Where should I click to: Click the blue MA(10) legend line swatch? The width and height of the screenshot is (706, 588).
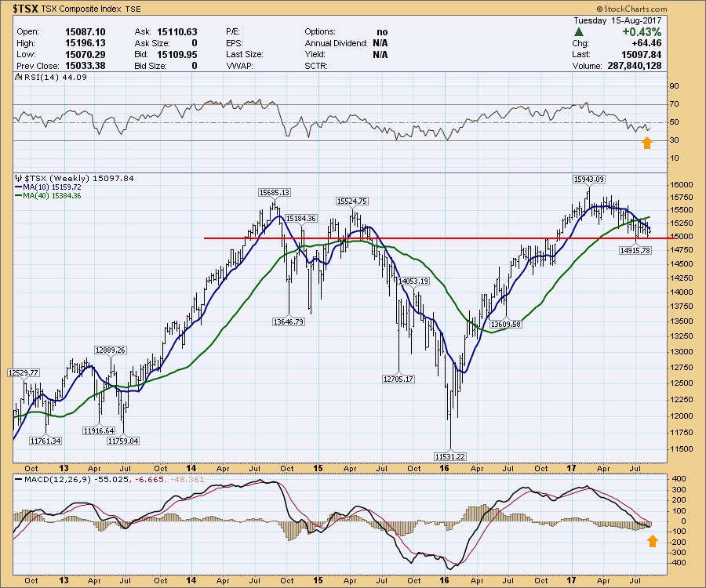click(x=19, y=187)
